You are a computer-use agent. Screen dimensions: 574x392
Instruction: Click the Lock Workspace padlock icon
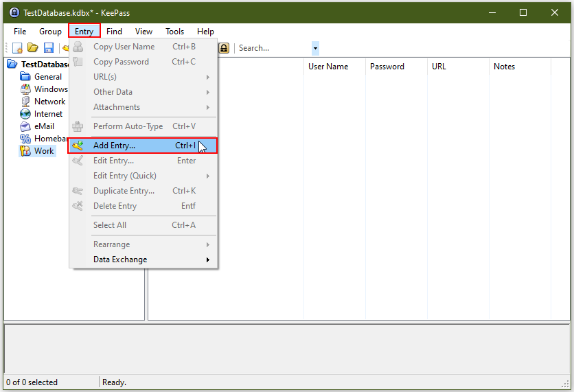[x=224, y=48]
